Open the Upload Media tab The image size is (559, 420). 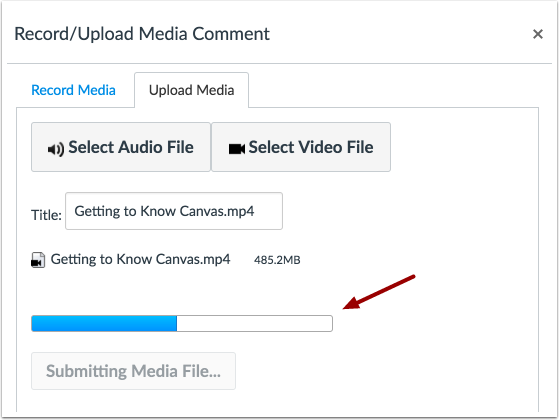191,90
